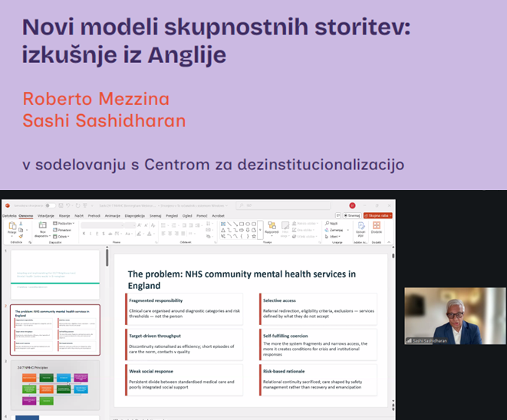Image resolution: width=507 pixels, height=420 pixels.
Task: Toggle center alignment paragraph button
Action: pos(170,234)
